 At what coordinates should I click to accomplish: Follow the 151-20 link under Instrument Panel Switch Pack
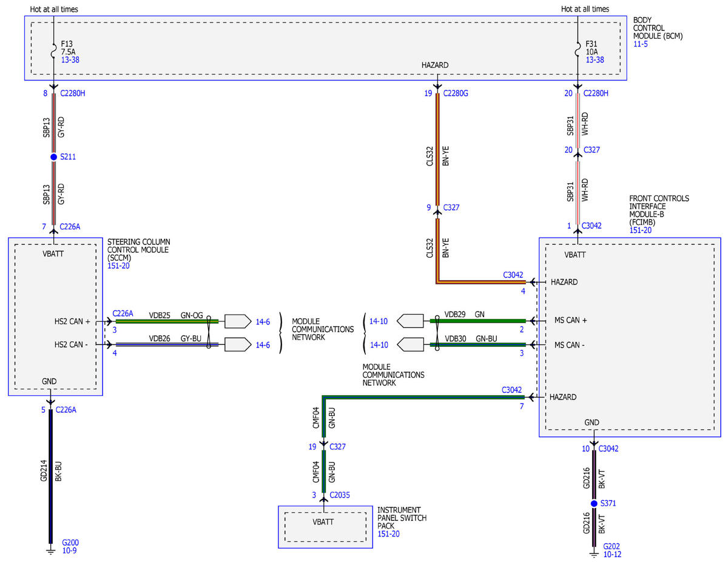click(389, 534)
